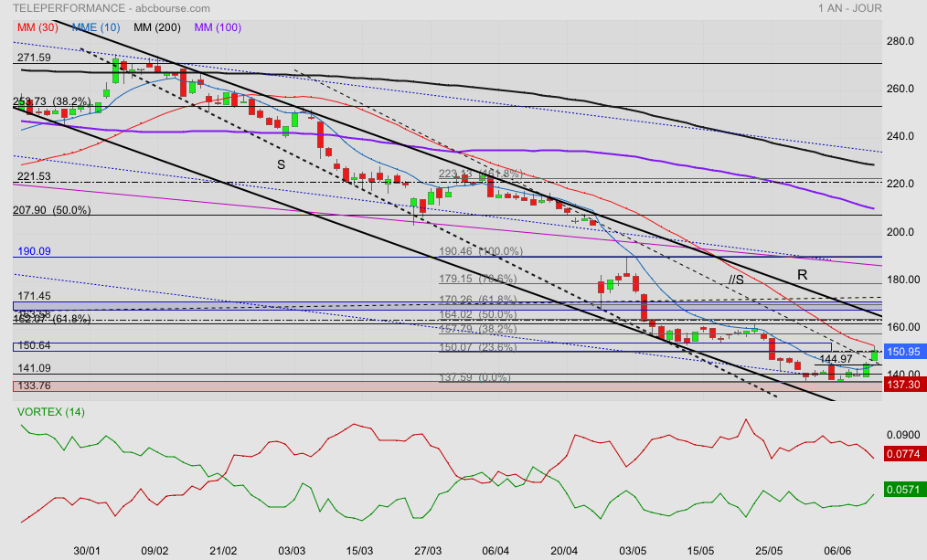The width and height of the screenshot is (927, 560).
Task: Select the black MM (200) legend label
Action: [157, 27]
